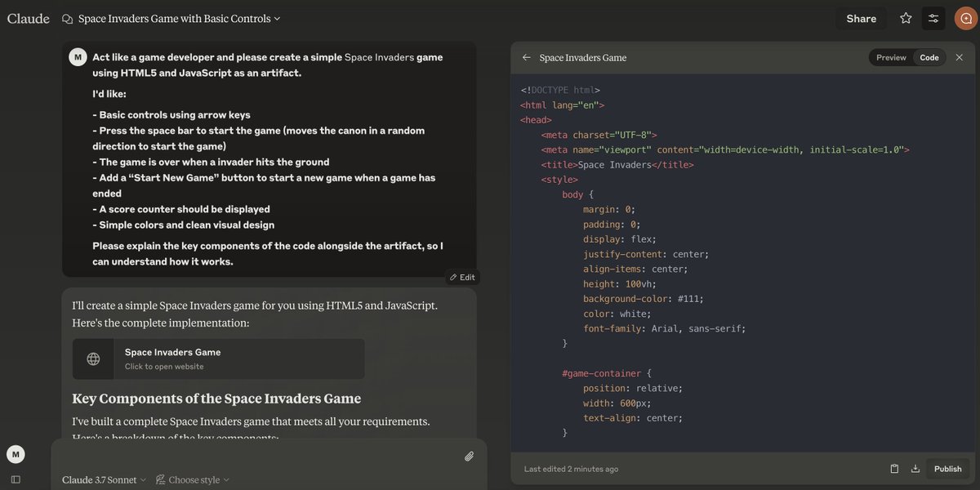
Task: Switch to the Code tab
Action: click(929, 57)
